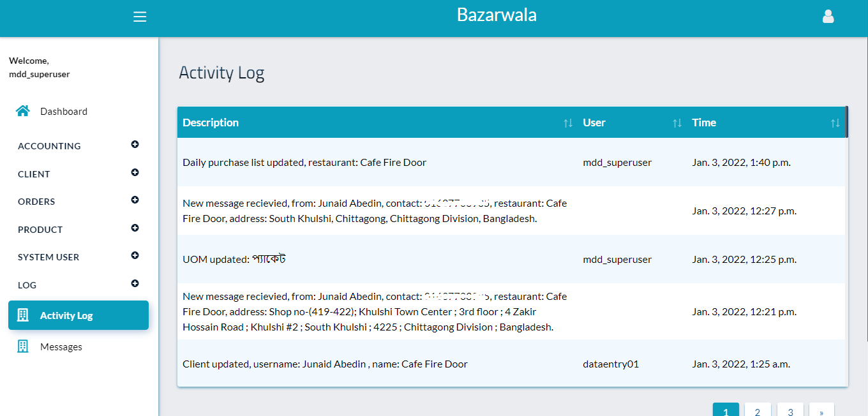Sort by Description column arrows
Screen dimensions: 868x416
[x=567, y=123]
